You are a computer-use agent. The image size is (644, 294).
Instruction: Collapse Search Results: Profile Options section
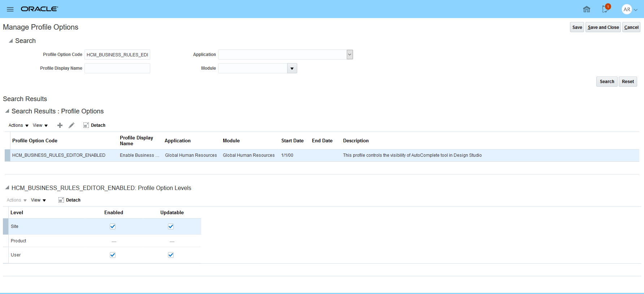click(x=7, y=111)
